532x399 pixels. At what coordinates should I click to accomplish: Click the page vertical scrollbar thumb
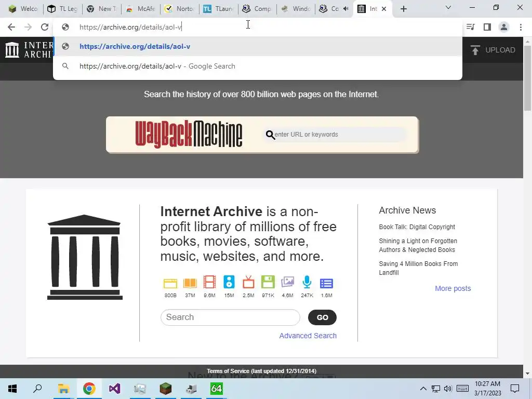(x=527, y=77)
